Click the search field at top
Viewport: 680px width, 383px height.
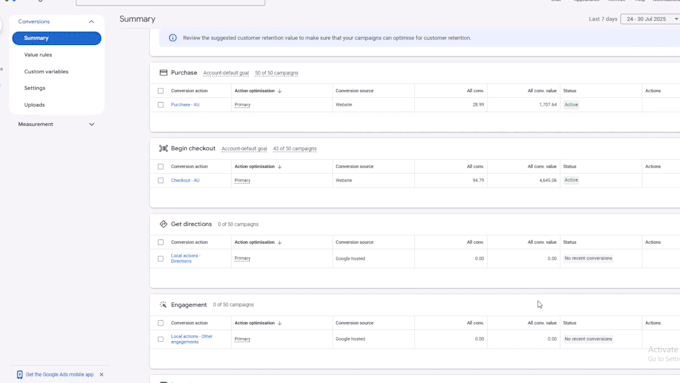pos(170,2)
